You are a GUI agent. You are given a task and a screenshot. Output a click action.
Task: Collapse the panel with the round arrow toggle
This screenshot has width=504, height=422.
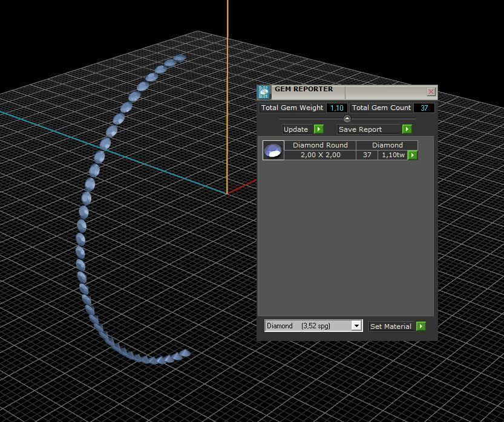[x=347, y=118]
